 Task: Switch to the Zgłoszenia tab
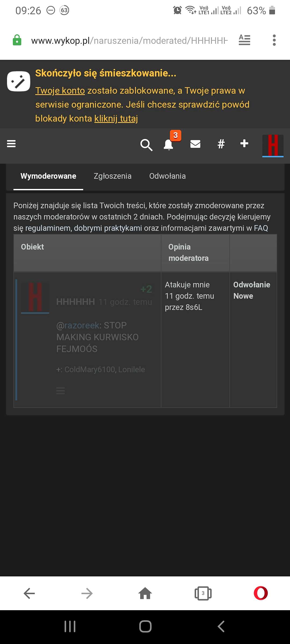pyautogui.click(x=113, y=176)
